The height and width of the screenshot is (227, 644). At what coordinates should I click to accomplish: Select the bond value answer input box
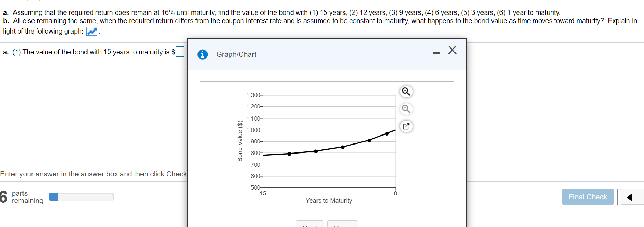coord(180,52)
